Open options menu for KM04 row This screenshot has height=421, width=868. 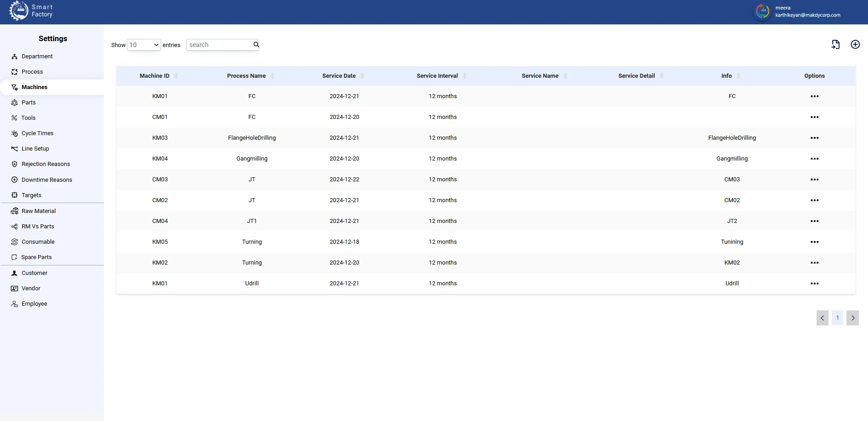814,159
